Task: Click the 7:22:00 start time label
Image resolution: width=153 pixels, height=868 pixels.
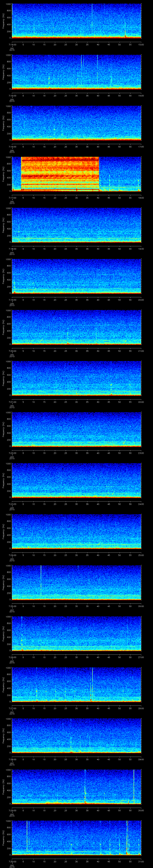Action: (12, 453)
